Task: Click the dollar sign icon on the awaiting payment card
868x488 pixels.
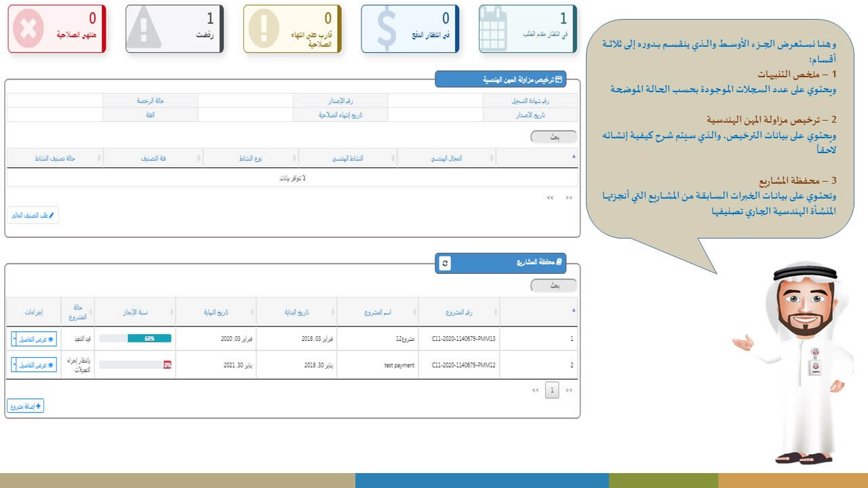Action: [x=386, y=29]
